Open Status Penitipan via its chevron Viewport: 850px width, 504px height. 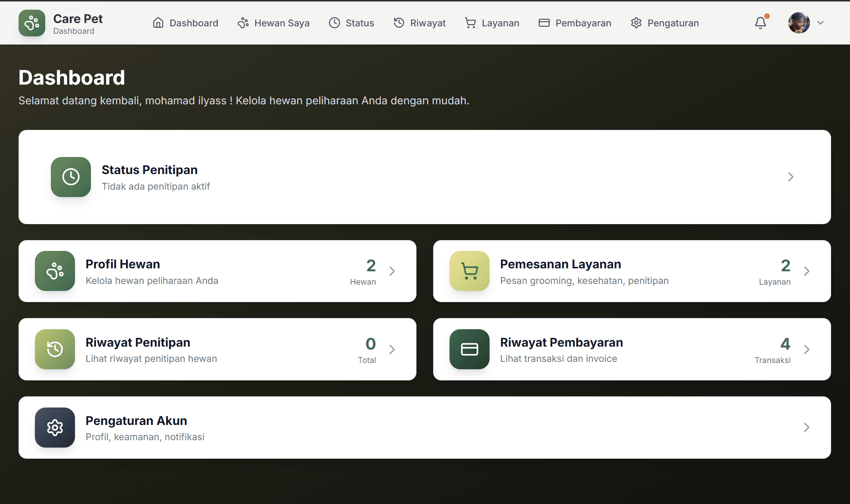791,177
